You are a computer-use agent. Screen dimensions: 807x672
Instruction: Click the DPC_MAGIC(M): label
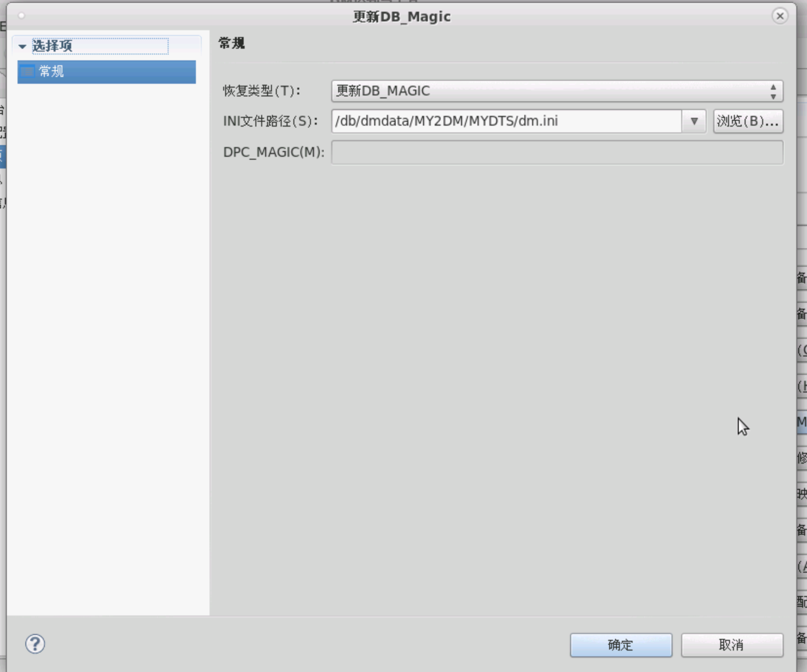(274, 152)
